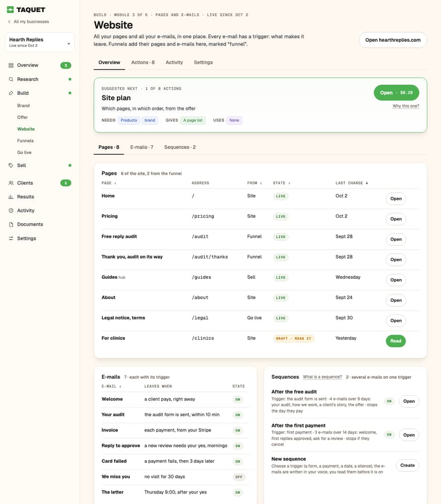The height and width of the screenshot is (504, 441).
Task: Click the Clients people icon
Action: [11, 183]
